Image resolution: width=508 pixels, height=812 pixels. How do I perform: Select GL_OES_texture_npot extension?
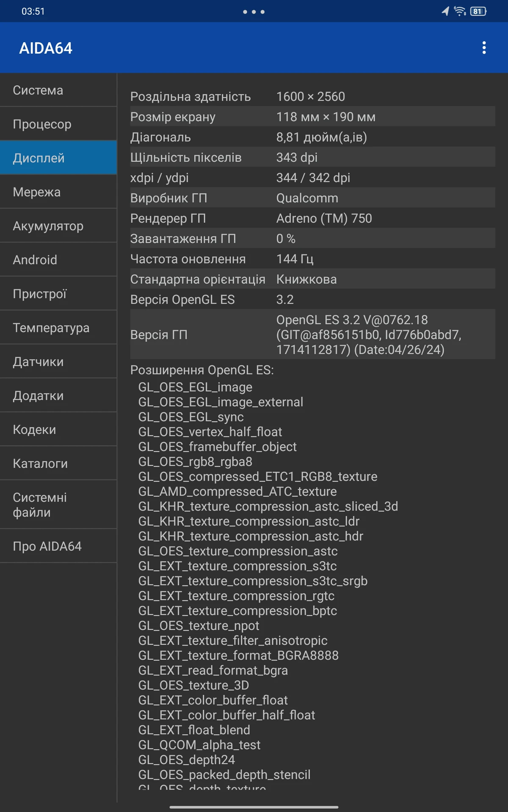[199, 625]
